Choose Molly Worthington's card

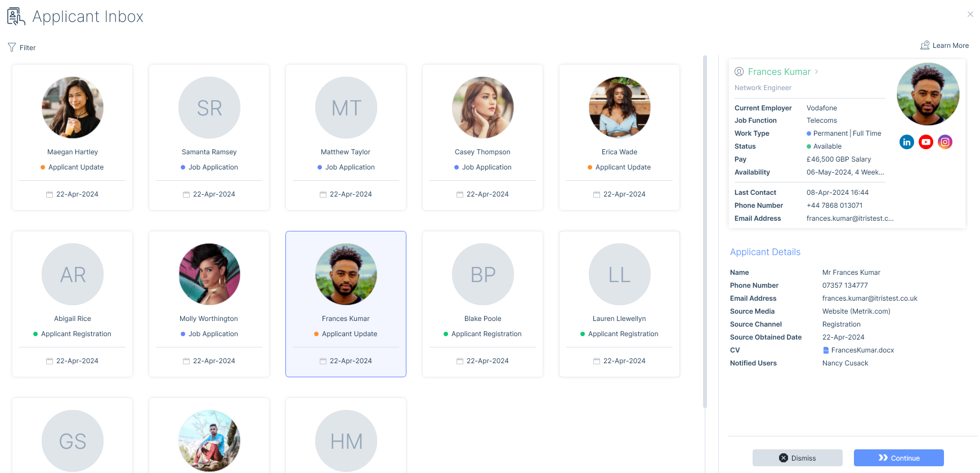click(x=209, y=304)
